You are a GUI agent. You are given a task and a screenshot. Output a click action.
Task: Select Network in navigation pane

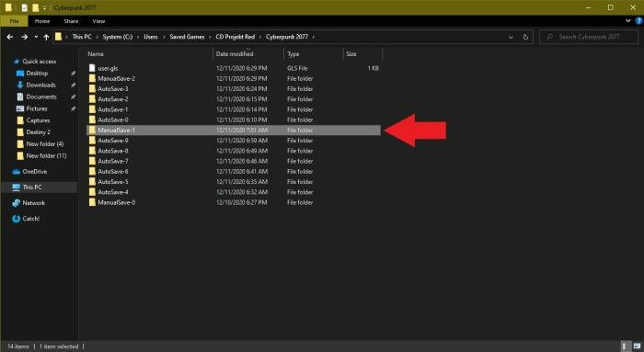click(x=34, y=203)
